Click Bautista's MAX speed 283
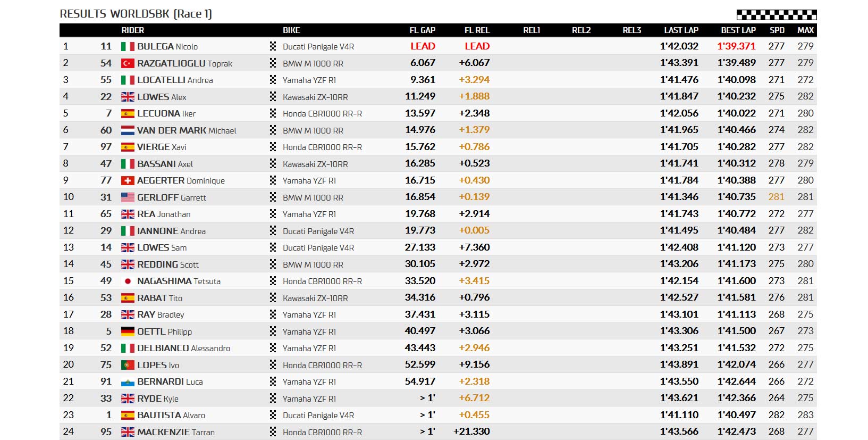This screenshot has width=868, height=440. (x=806, y=415)
